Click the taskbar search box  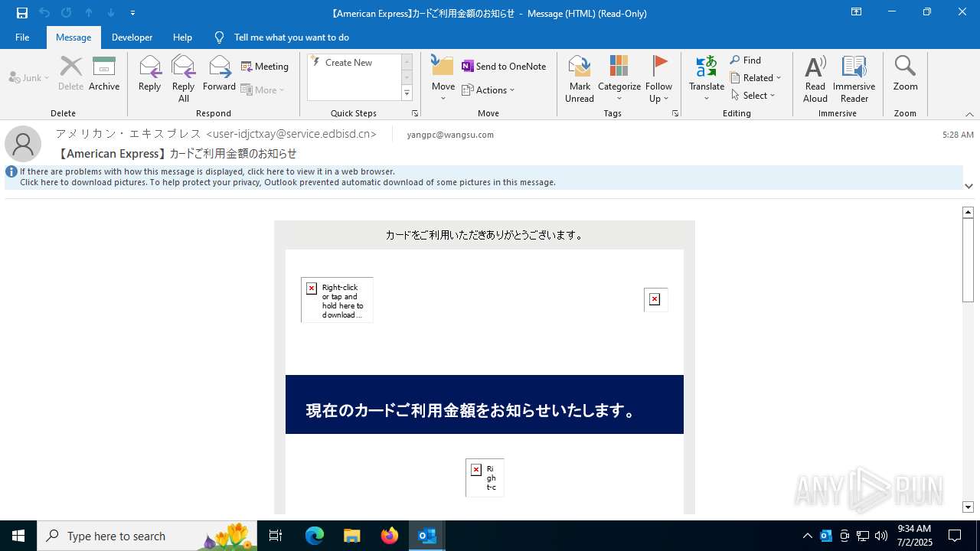147,536
